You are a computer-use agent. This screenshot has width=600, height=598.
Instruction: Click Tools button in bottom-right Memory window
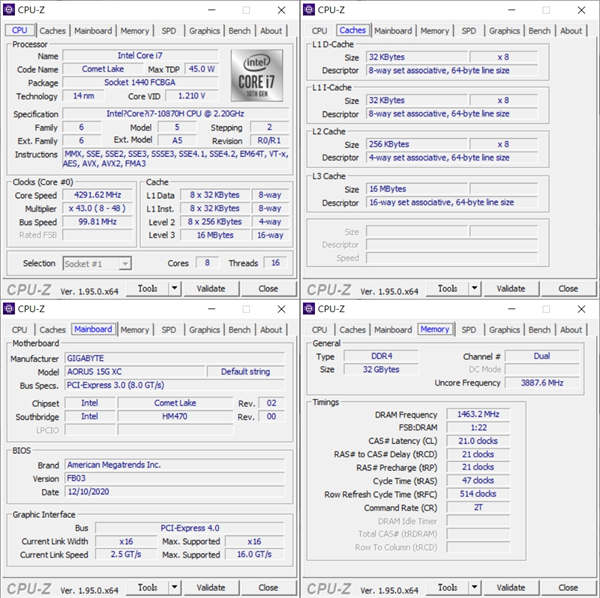pyautogui.click(x=448, y=587)
